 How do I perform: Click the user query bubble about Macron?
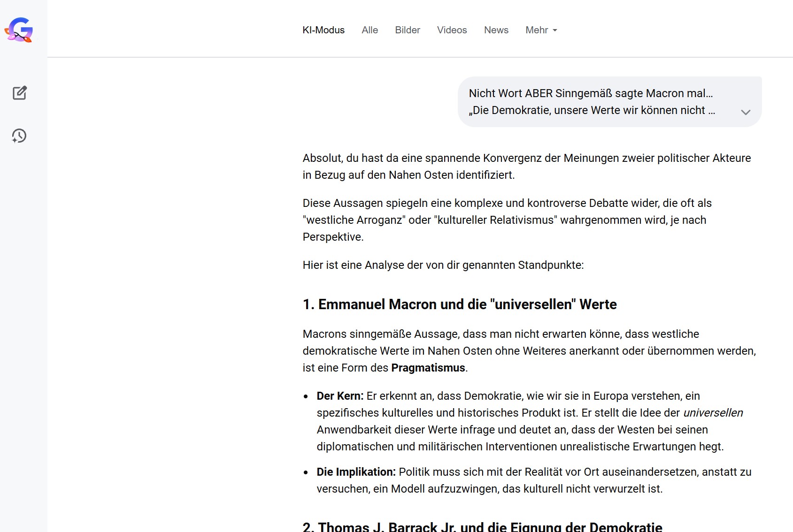coord(592,102)
